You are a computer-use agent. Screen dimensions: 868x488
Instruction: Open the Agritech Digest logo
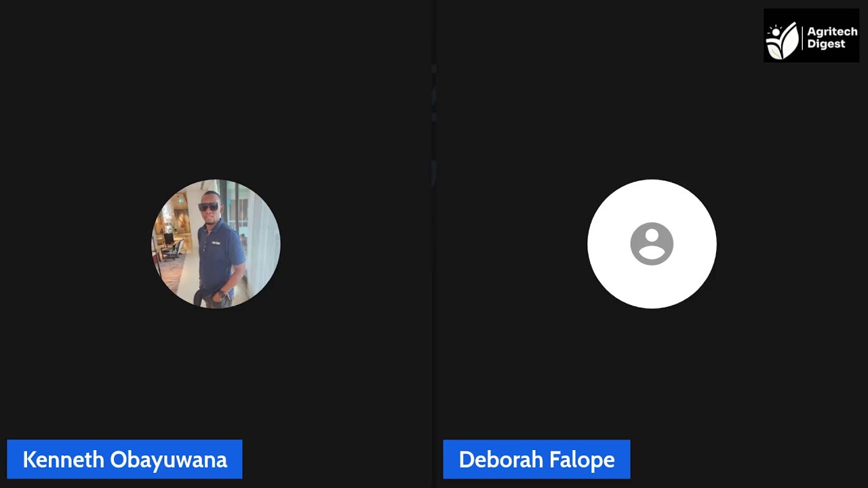[811, 35]
